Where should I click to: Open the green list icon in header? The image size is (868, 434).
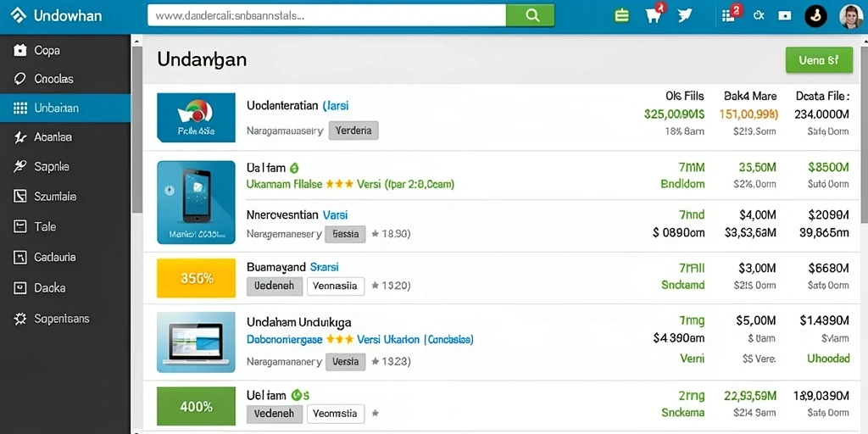(x=621, y=16)
